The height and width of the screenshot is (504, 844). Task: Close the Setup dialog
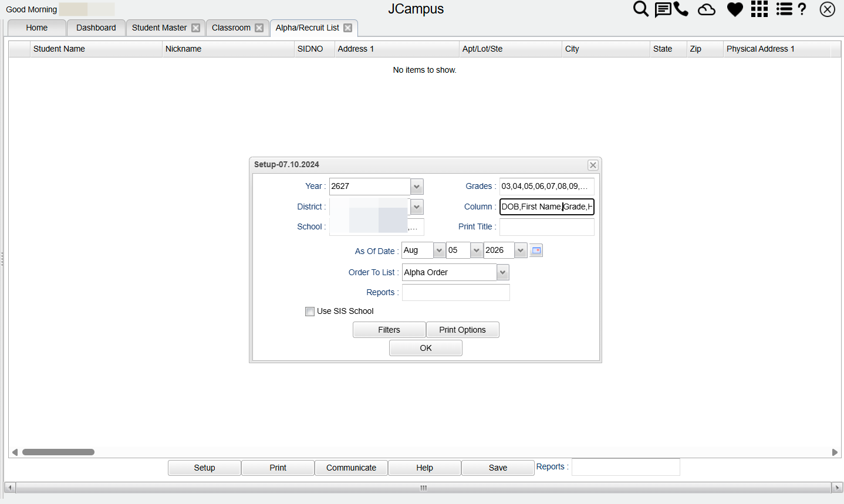[593, 165]
